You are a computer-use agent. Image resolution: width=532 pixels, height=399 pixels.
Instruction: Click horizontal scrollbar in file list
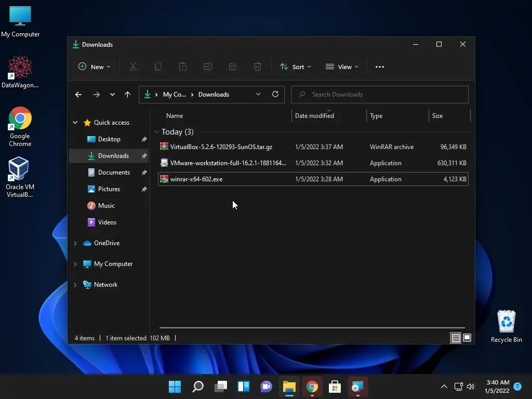click(x=312, y=328)
